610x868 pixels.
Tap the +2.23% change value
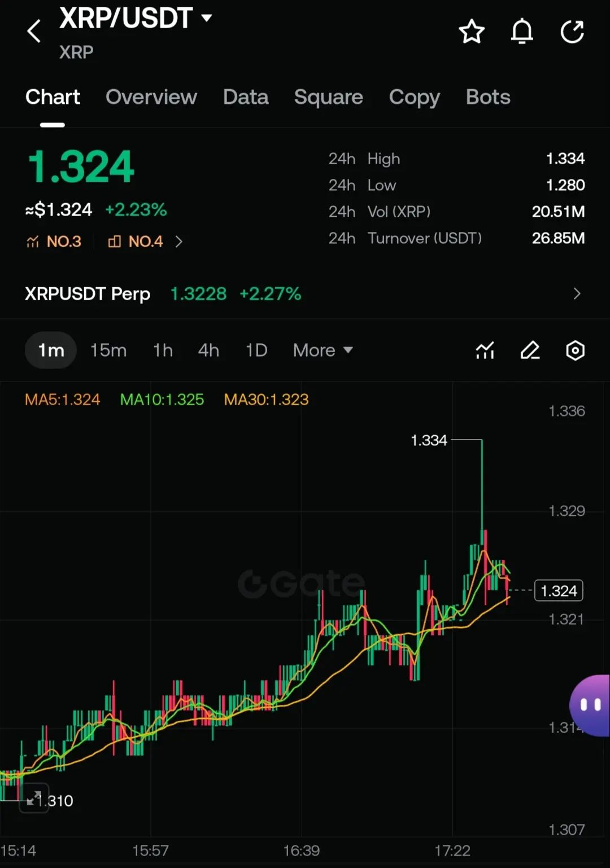pyautogui.click(x=136, y=210)
